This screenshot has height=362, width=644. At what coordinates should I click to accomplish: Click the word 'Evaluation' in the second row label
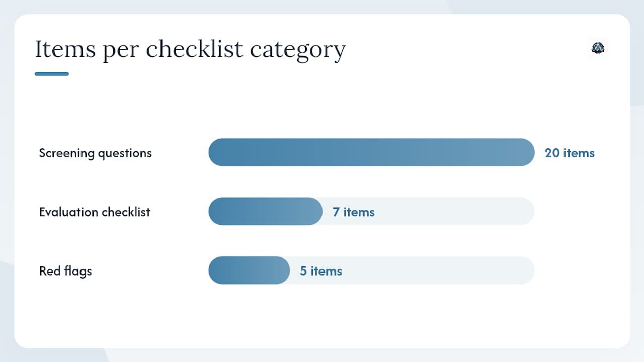pos(68,212)
